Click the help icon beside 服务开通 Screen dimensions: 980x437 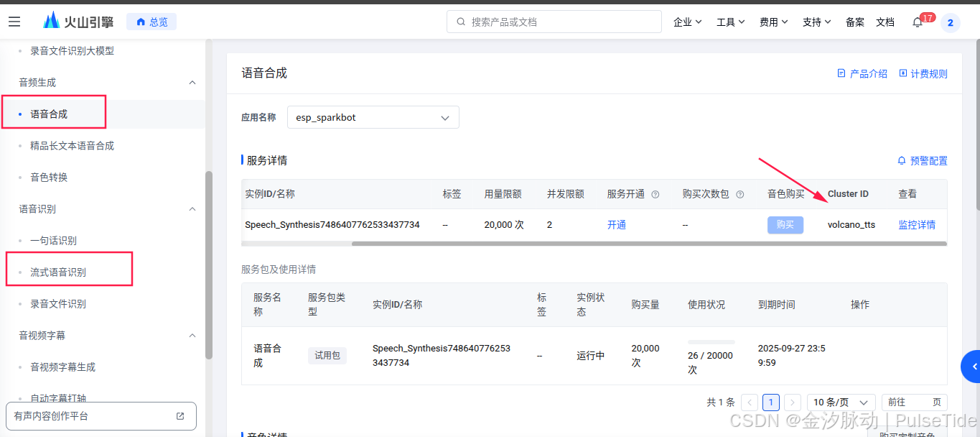[655, 194]
